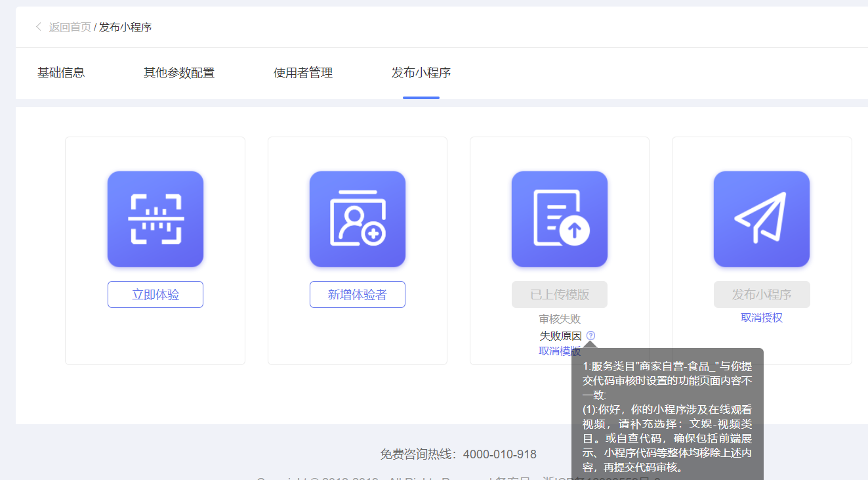The image size is (868, 480).
Task: Click the greyed 发布小程序 button
Action: [x=762, y=295]
